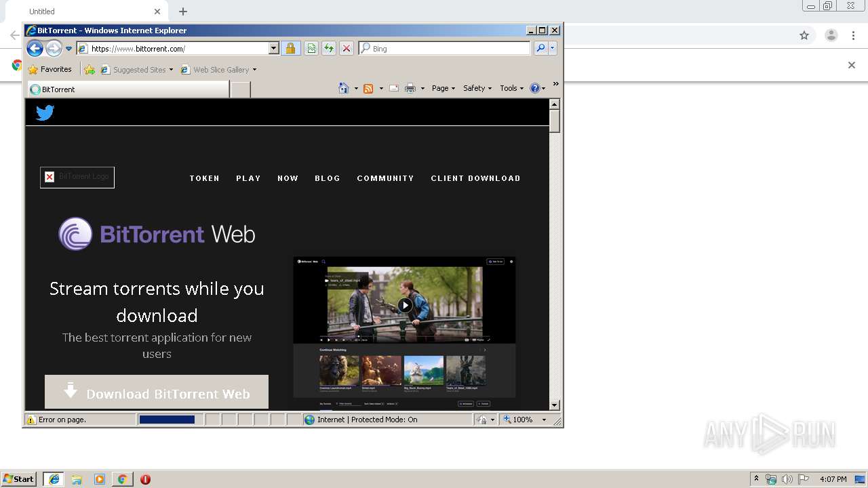The image size is (868, 488).
Task: Click the scroll up arrow of page scrollbar
Action: 554,104
